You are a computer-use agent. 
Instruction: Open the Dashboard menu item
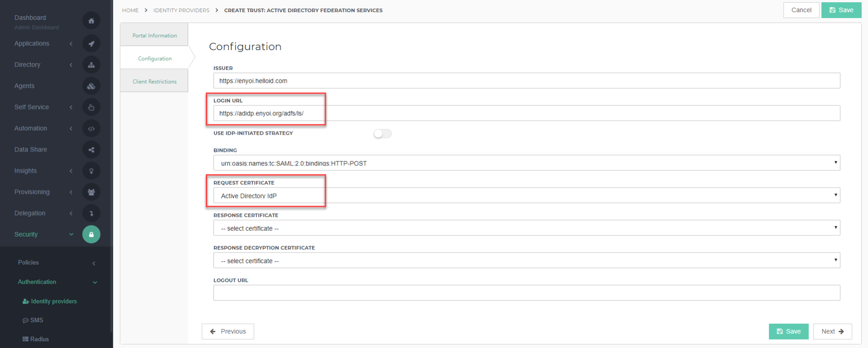pos(30,18)
